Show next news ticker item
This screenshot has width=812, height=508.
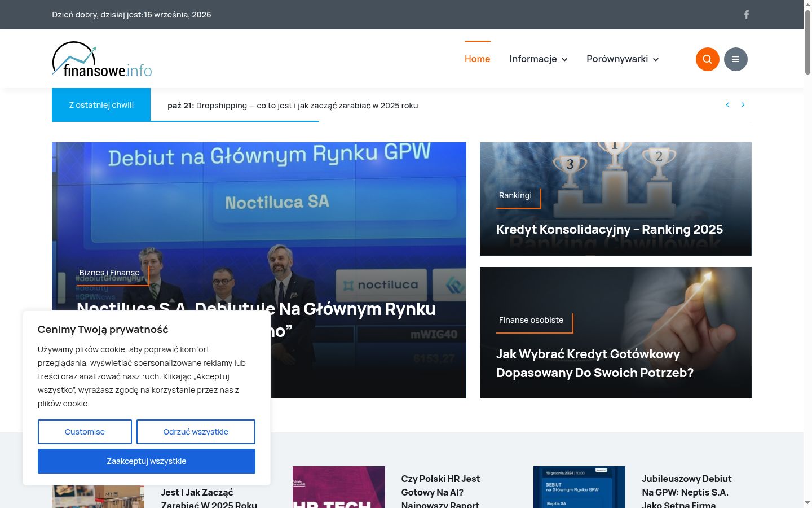tap(743, 105)
